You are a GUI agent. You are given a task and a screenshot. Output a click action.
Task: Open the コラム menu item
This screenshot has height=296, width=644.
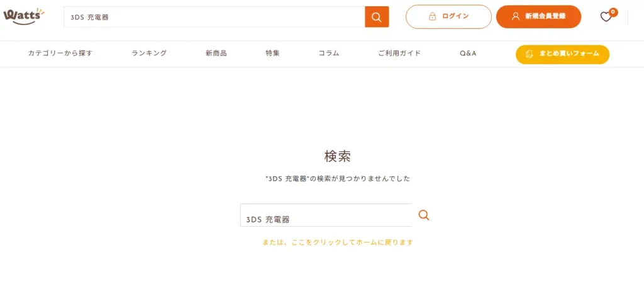[x=328, y=53]
